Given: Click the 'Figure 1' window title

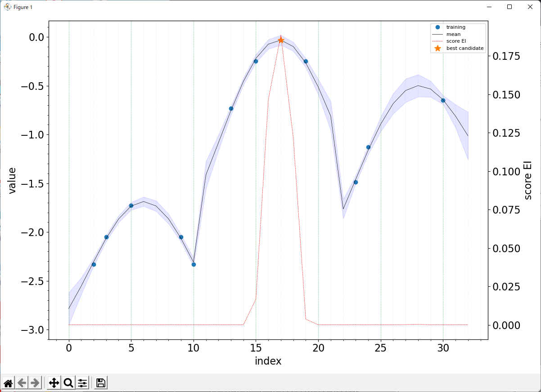Looking at the screenshot, I should (x=23, y=7).
